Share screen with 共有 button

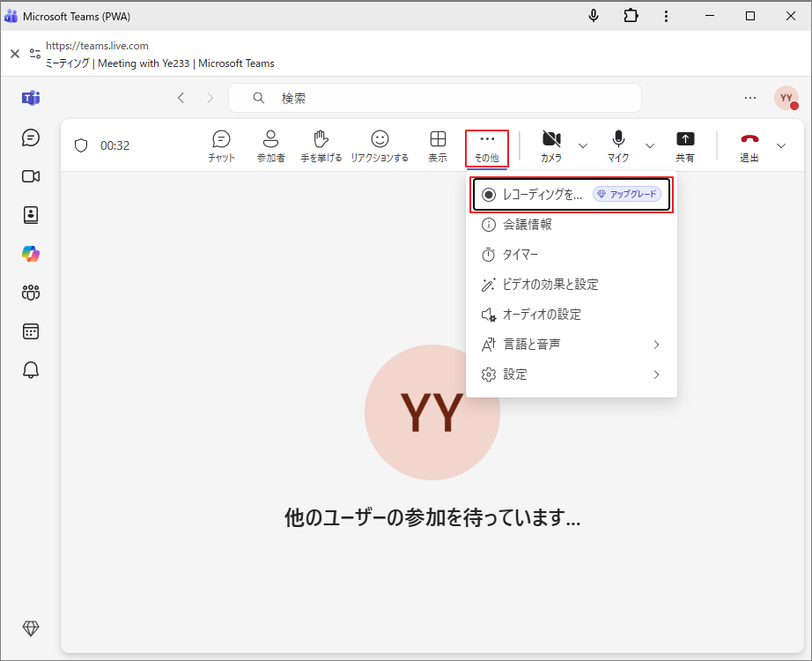coord(685,146)
